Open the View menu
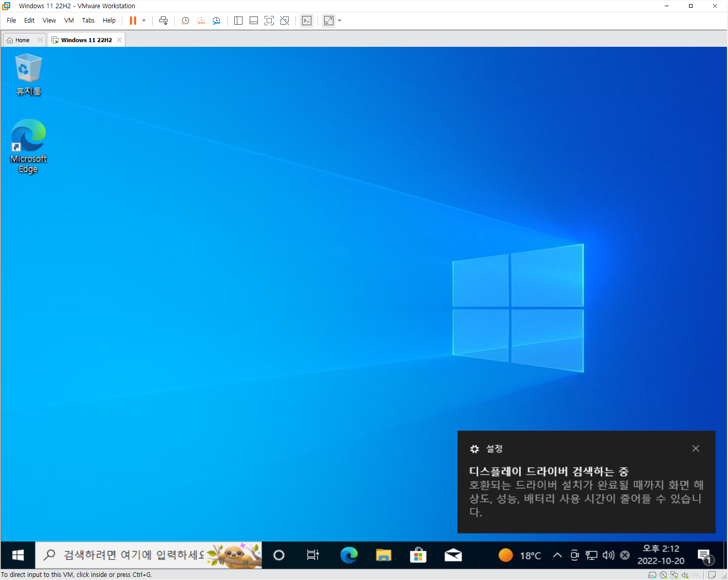 (x=49, y=21)
